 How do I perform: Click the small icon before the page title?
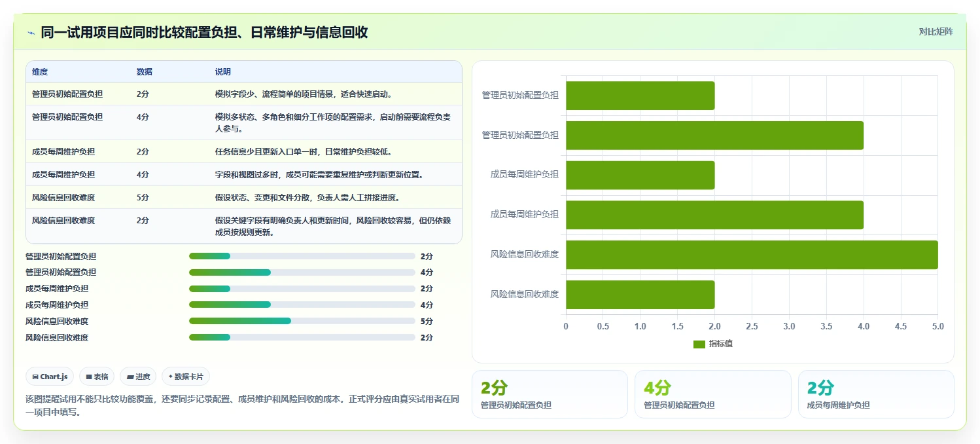pyautogui.click(x=31, y=32)
